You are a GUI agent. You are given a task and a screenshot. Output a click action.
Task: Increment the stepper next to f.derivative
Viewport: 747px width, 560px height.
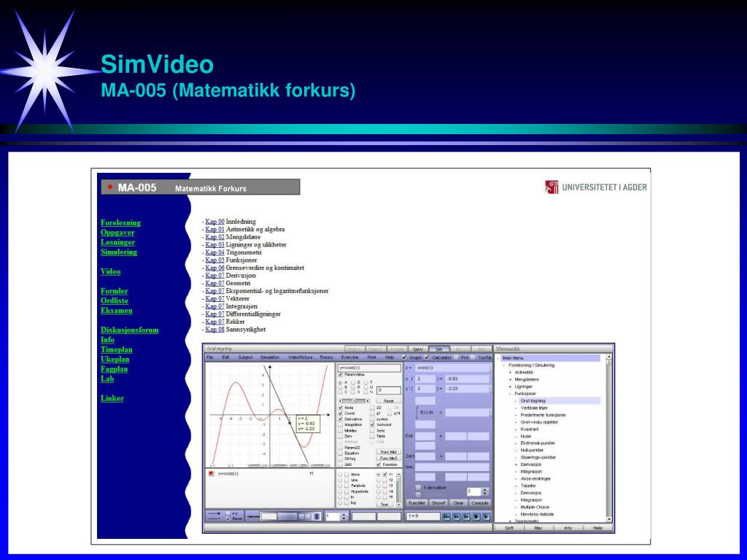[485, 489]
